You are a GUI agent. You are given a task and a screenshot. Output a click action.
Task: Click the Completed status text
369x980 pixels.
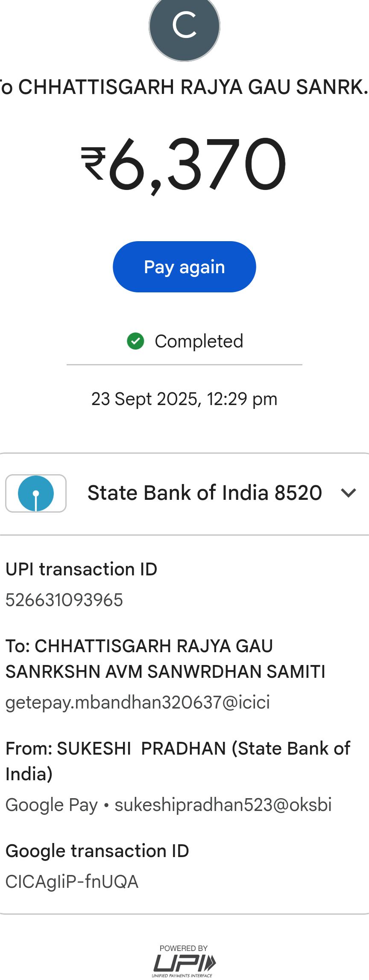pyautogui.click(x=199, y=341)
